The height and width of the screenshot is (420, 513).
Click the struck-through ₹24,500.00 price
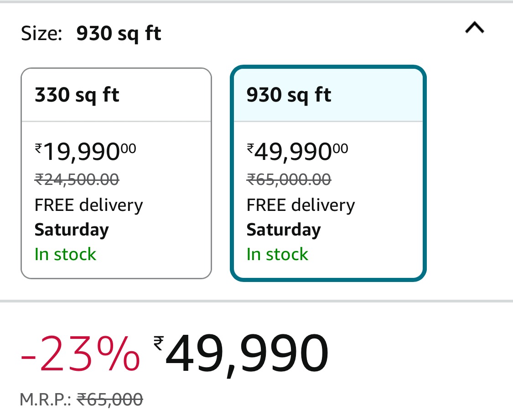pyautogui.click(x=77, y=179)
